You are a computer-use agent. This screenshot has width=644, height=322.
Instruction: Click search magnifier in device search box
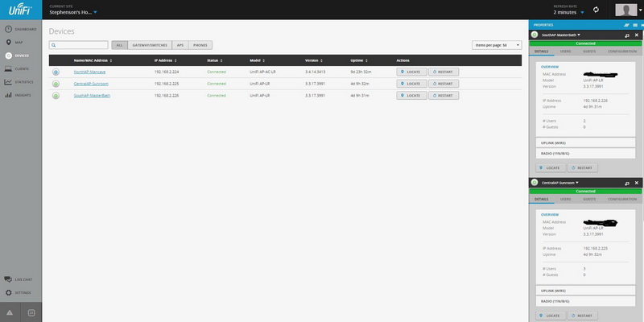point(54,45)
